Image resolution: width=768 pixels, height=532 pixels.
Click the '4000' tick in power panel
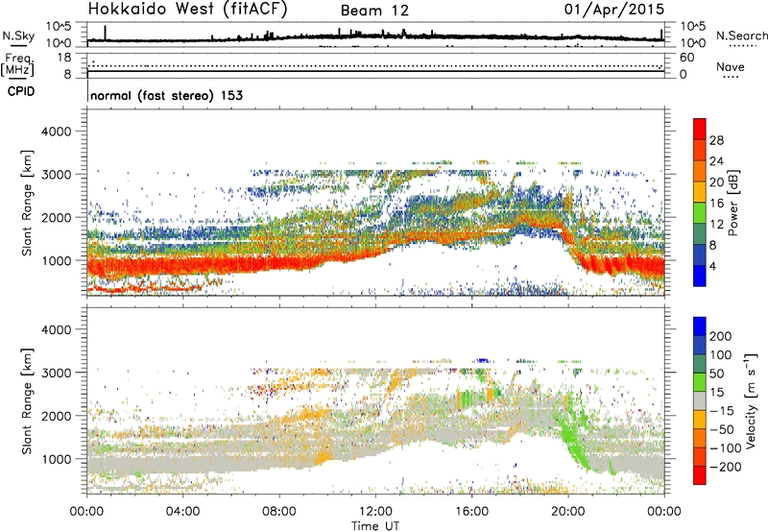[56, 132]
